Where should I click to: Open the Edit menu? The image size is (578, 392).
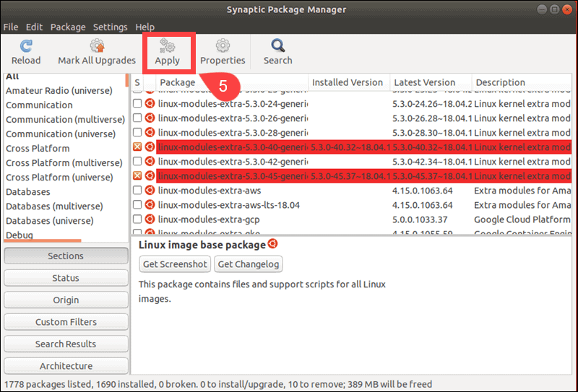tap(34, 27)
